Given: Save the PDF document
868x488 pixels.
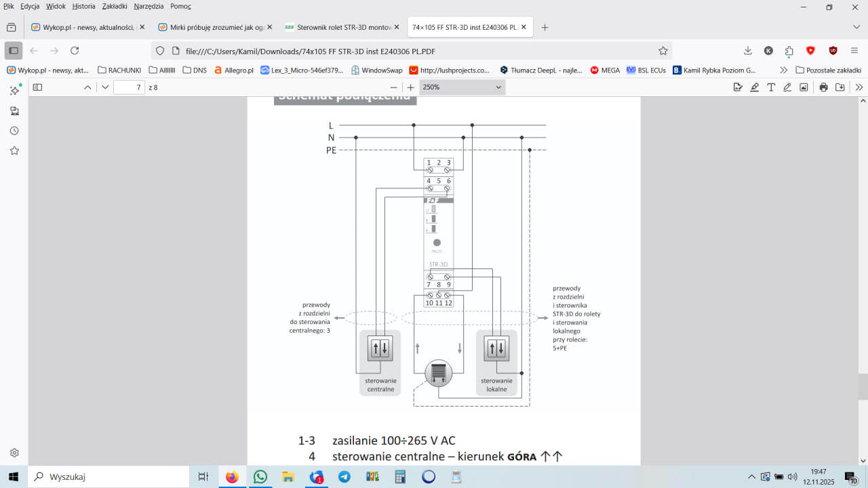Looking at the screenshot, I should (x=840, y=87).
